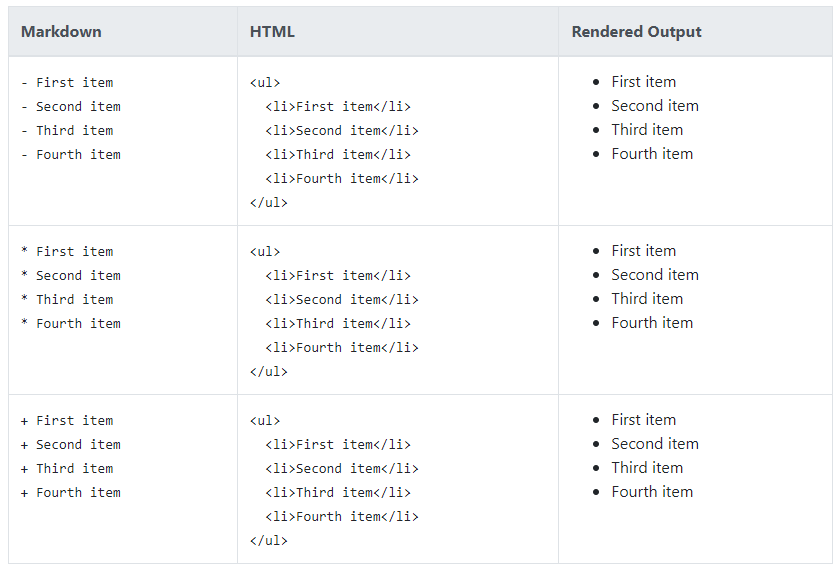Click the HTML column header
The height and width of the screenshot is (564, 838).
coord(272,32)
